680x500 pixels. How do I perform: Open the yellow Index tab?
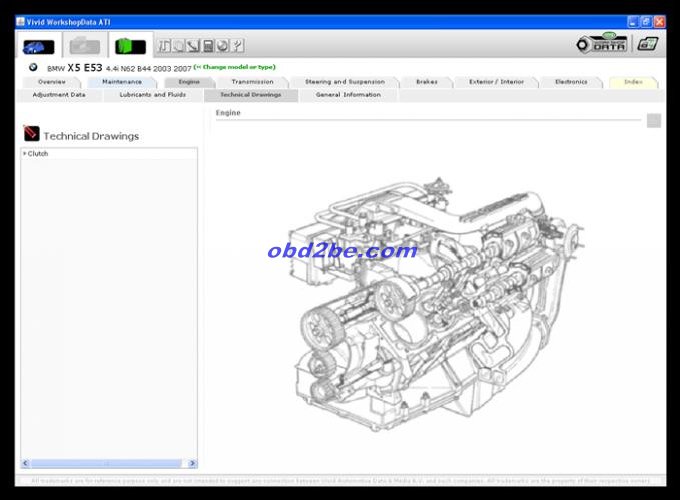pyautogui.click(x=633, y=82)
